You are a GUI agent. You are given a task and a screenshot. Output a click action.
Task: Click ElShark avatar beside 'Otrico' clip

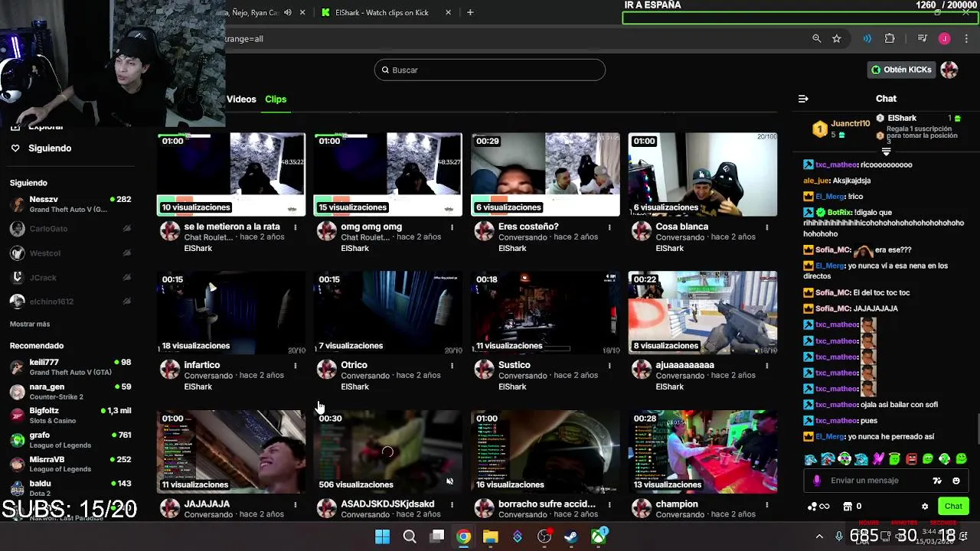[x=327, y=370]
